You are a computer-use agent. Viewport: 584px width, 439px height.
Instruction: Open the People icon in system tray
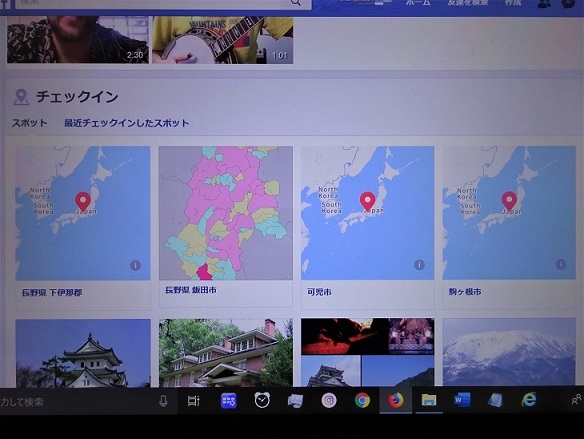tap(576, 400)
